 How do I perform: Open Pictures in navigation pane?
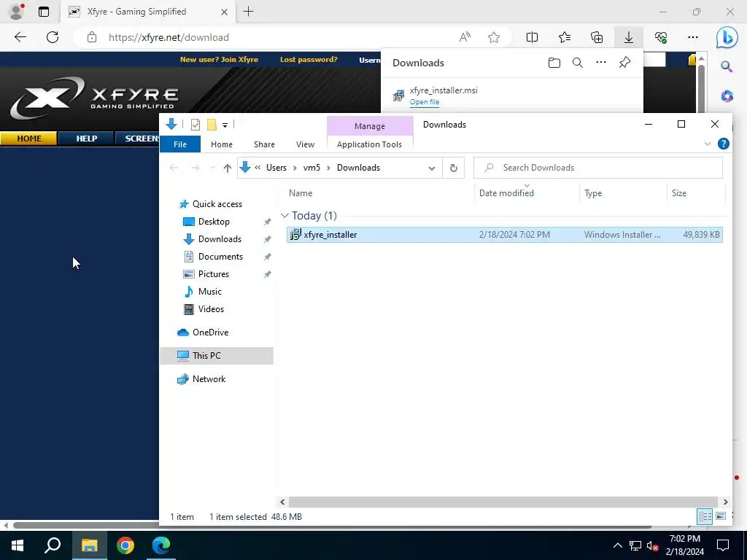tap(214, 274)
